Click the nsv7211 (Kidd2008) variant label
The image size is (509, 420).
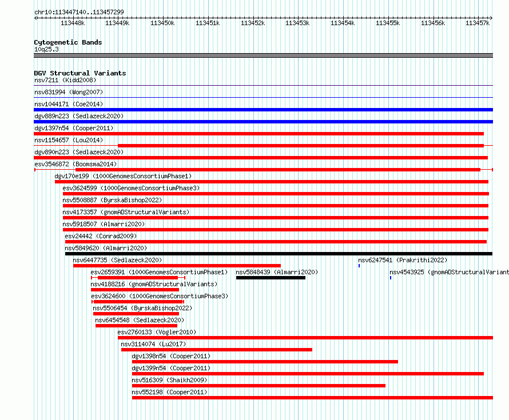65,80
